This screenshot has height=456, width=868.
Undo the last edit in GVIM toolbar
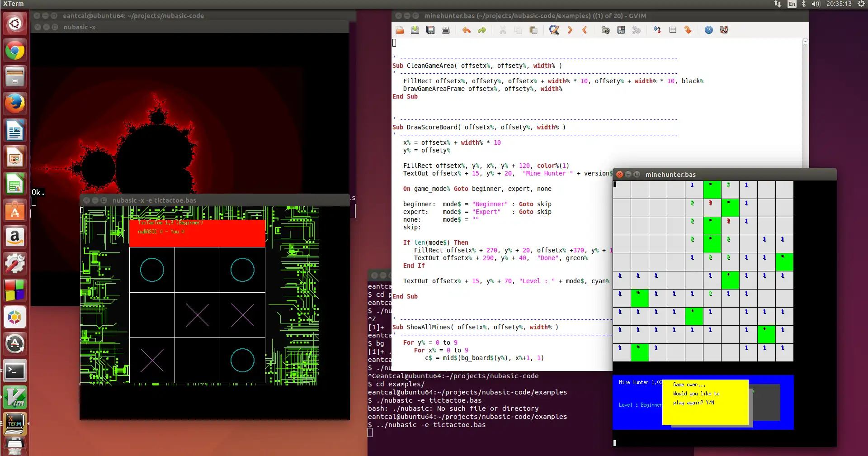coord(466,30)
